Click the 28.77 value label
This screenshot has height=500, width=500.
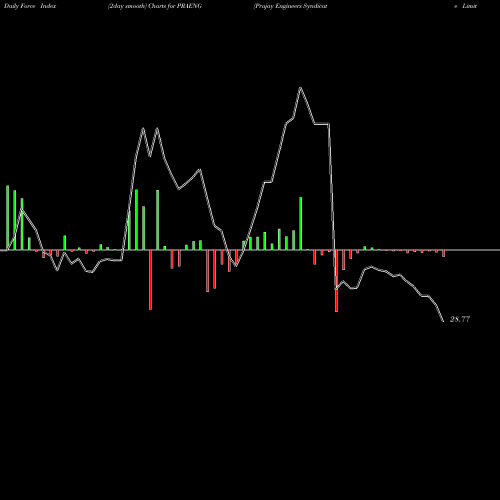click(x=460, y=319)
